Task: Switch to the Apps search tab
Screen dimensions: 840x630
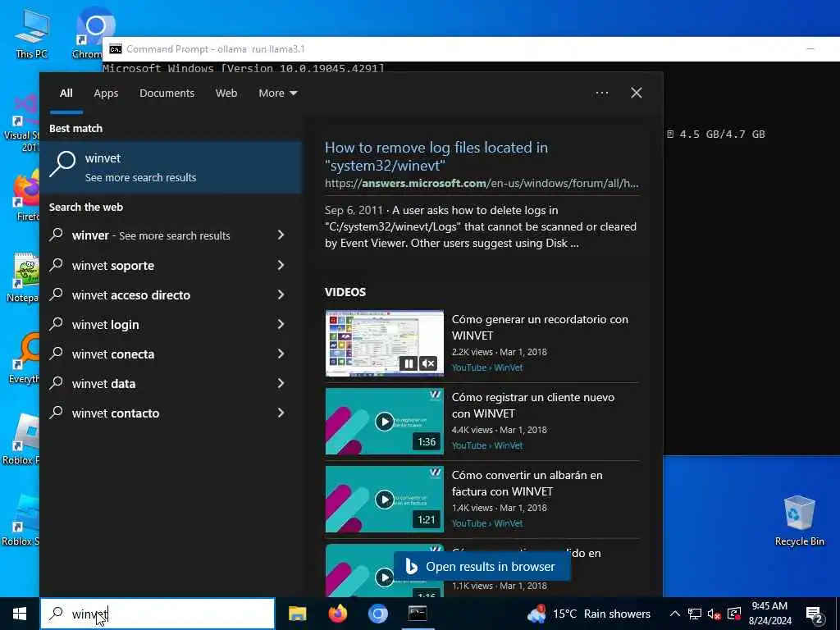Action: tap(106, 94)
